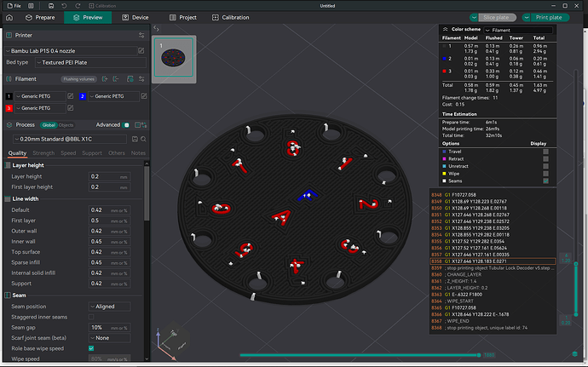Enable the Unretract display checkbox
This screenshot has height=367, width=588.
point(545,166)
